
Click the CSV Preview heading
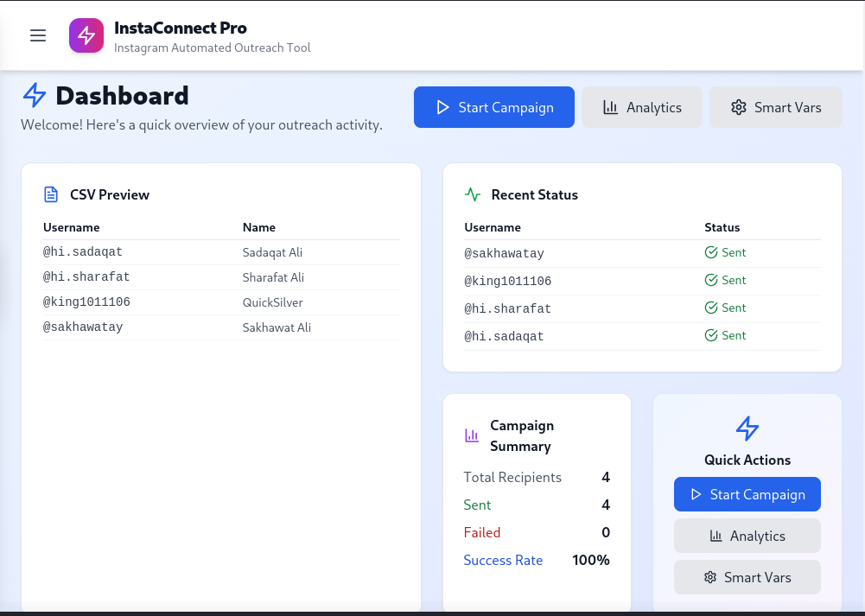pyautogui.click(x=110, y=194)
